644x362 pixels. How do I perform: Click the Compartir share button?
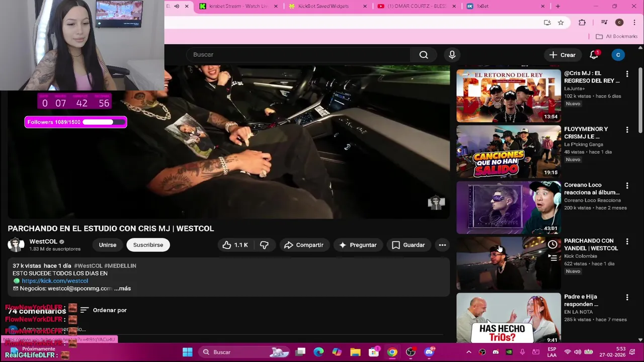click(x=303, y=245)
